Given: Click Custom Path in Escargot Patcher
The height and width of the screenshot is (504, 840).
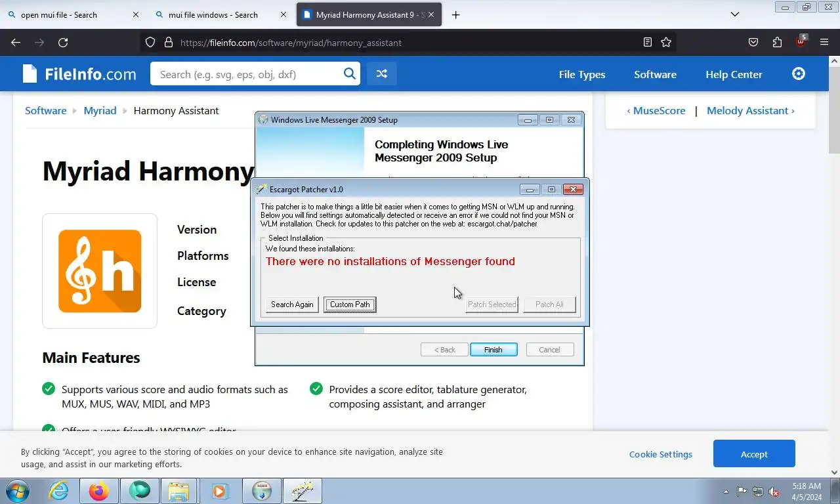Looking at the screenshot, I should pyautogui.click(x=350, y=304).
